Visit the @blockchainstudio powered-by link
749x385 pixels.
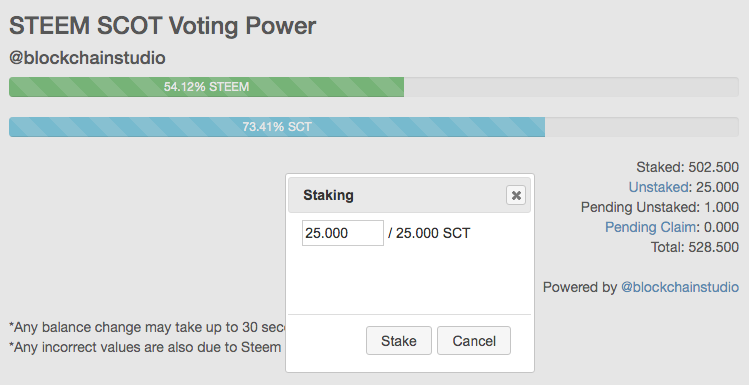680,287
